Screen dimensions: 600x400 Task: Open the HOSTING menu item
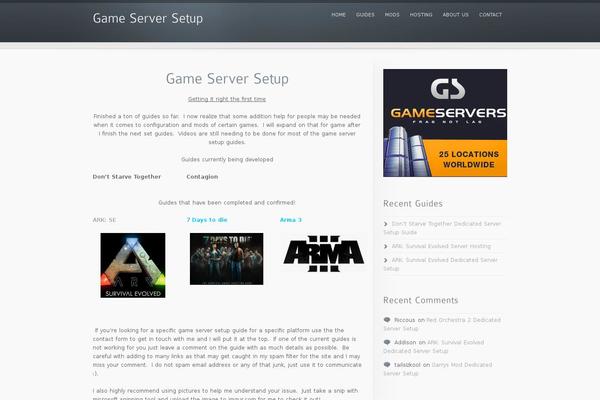click(421, 15)
